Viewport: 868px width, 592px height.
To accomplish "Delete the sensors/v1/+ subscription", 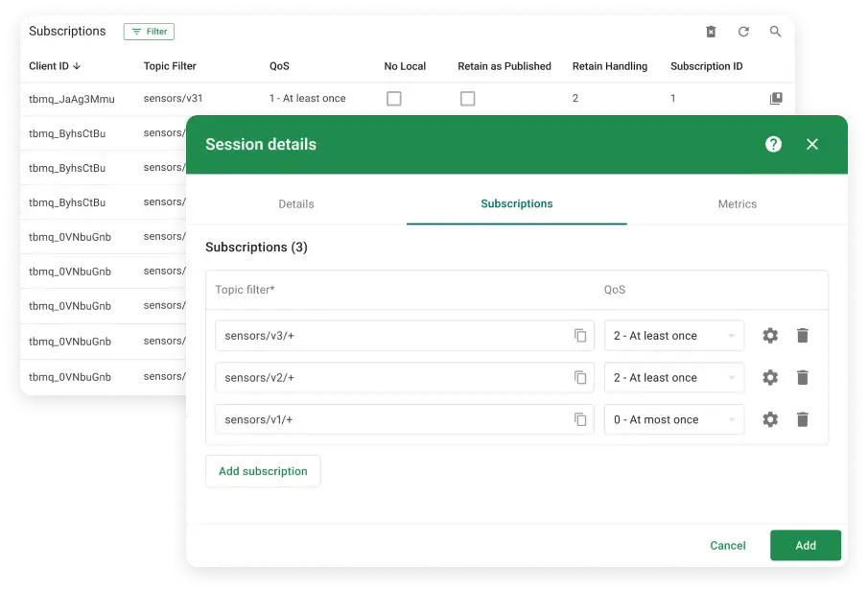I will click(x=803, y=419).
